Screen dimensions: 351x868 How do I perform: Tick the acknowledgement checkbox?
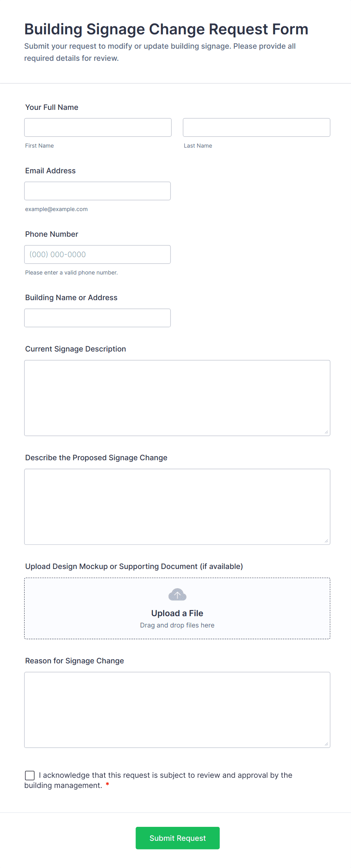30,775
